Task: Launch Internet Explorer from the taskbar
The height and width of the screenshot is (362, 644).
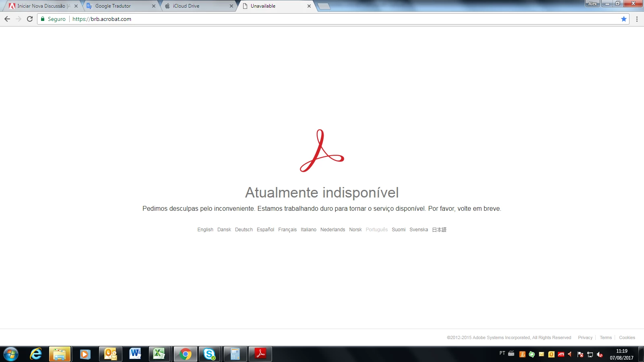Action: coord(36,354)
